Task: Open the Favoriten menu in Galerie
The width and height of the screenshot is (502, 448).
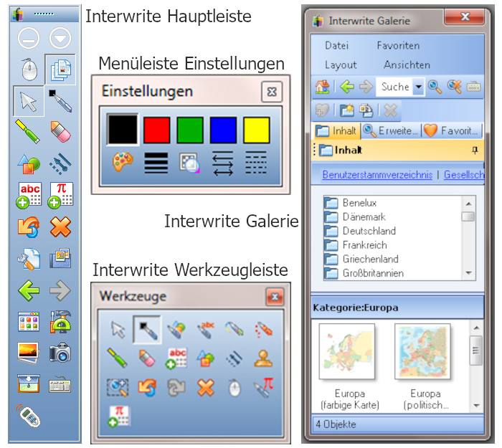Action: pyautogui.click(x=398, y=45)
